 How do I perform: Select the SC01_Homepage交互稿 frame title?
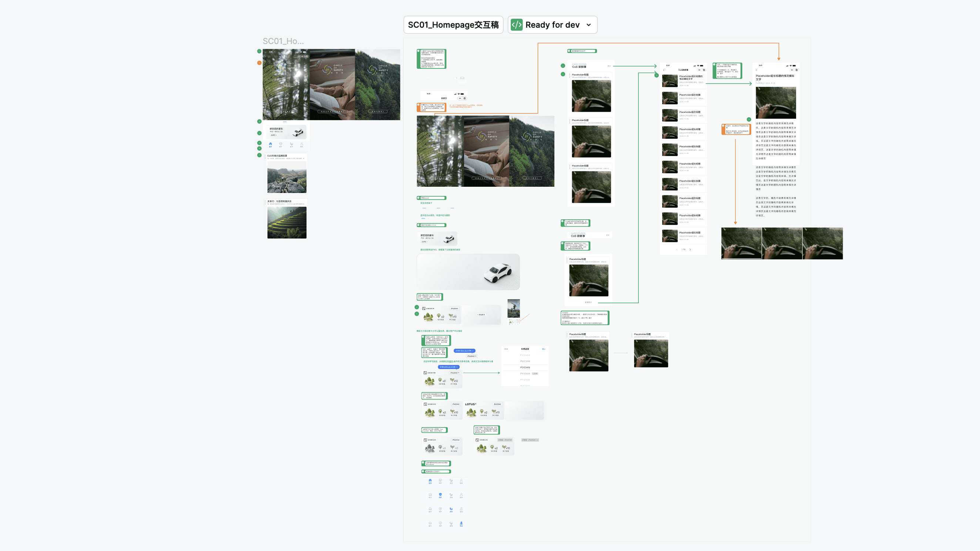click(x=453, y=25)
